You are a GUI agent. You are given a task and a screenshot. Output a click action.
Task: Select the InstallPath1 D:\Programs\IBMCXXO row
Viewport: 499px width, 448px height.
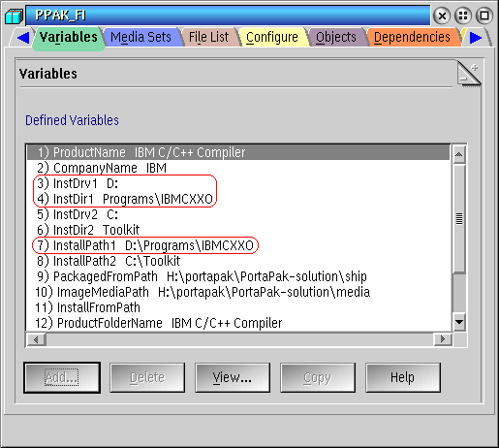click(238, 245)
